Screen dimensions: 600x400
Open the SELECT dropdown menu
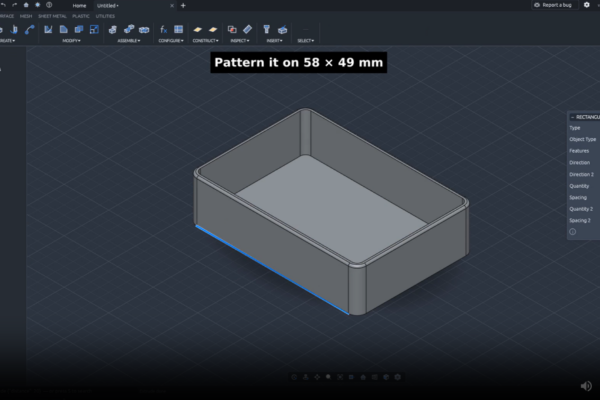306,41
